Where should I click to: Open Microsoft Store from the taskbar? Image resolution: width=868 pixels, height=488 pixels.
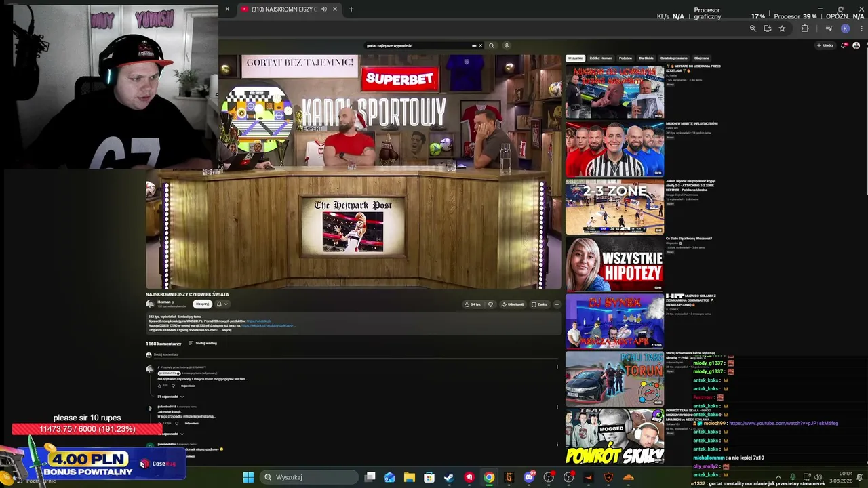pyautogui.click(x=429, y=477)
